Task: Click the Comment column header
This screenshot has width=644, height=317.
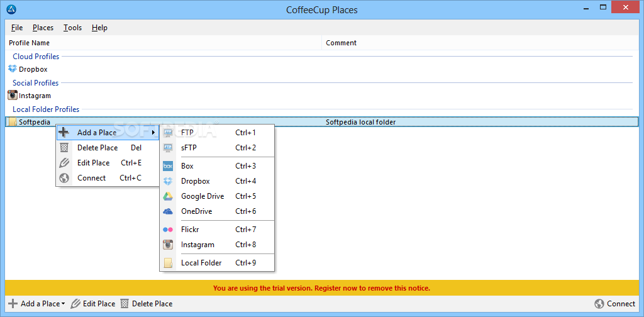Action: (x=480, y=43)
